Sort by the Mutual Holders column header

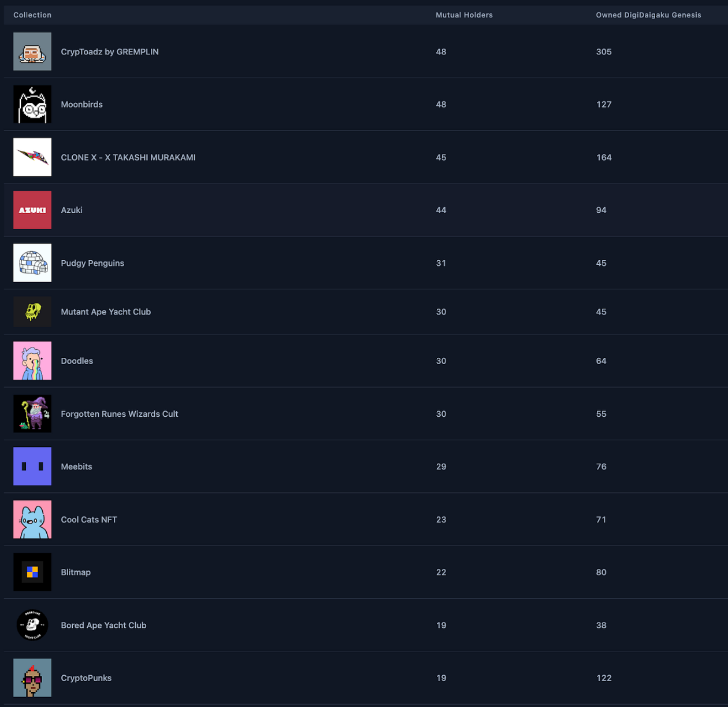point(464,15)
